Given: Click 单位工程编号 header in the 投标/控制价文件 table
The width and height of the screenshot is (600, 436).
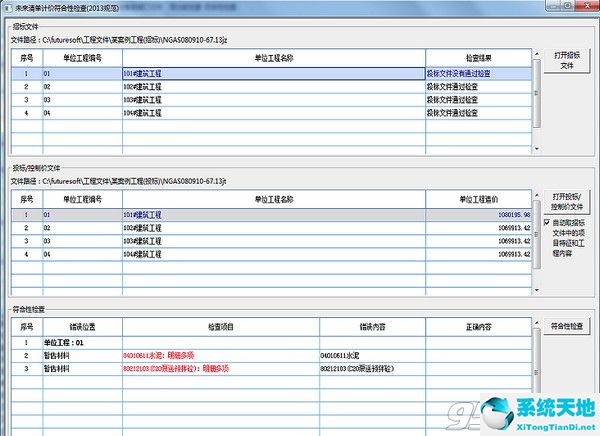Looking at the screenshot, I should pos(83,199).
